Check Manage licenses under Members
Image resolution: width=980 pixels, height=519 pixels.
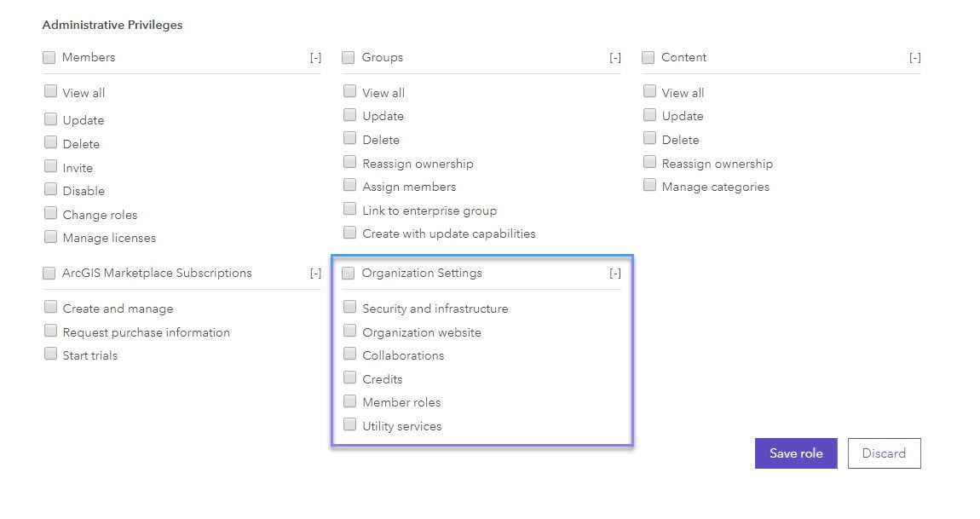pos(51,238)
